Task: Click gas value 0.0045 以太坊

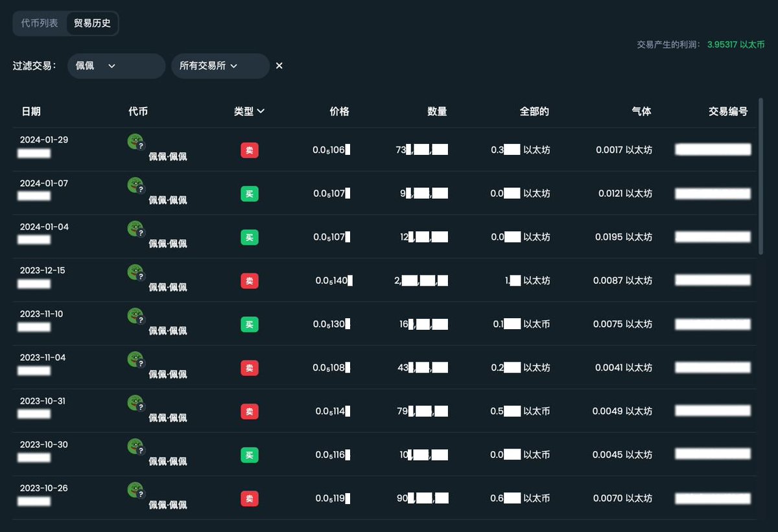Action: pos(622,454)
